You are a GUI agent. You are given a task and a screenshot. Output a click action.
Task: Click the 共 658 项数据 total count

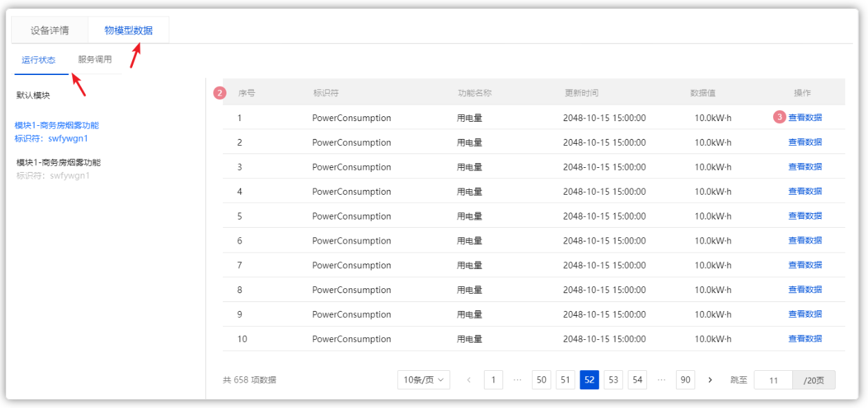(249, 380)
